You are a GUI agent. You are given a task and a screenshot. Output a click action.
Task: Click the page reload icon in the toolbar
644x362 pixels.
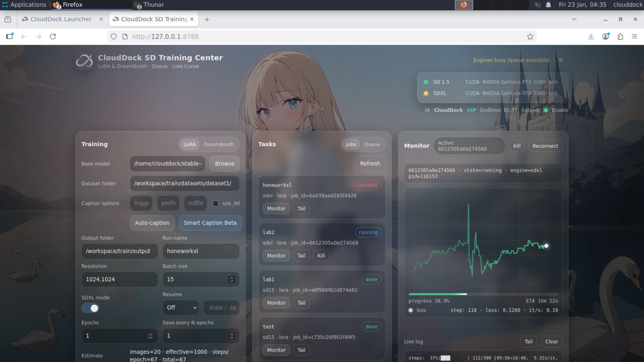click(x=53, y=36)
